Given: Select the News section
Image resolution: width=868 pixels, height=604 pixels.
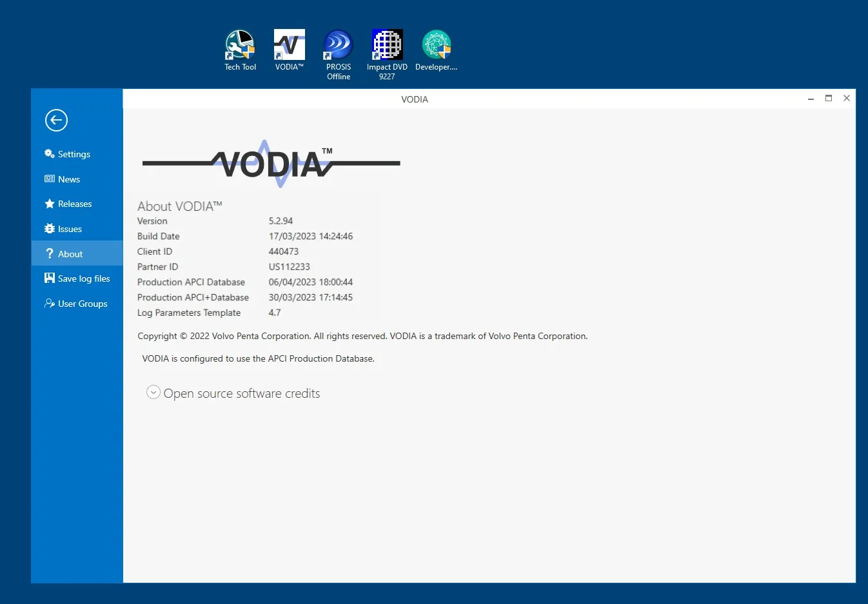Looking at the screenshot, I should pyautogui.click(x=68, y=179).
